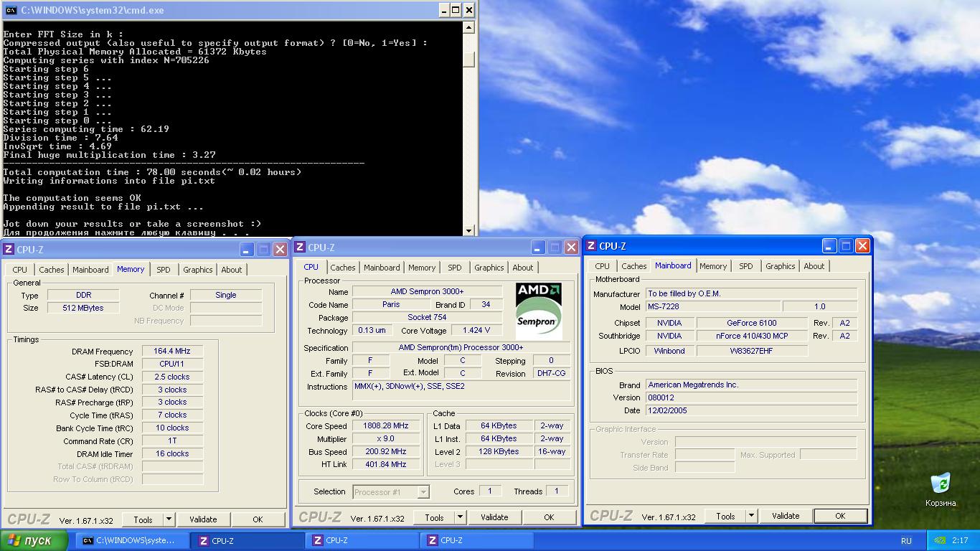980x551 pixels.
Task: Click the 1808.28 MHz core speed value
Action: (x=386, y=426)
